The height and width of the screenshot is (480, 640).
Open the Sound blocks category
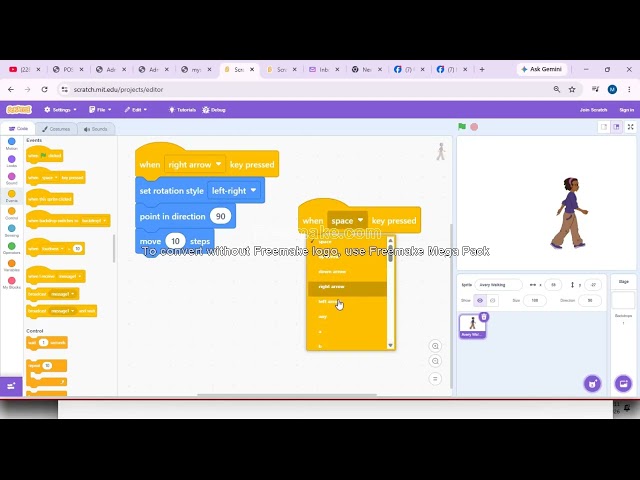pyautogui.click(x=11, y=178)
